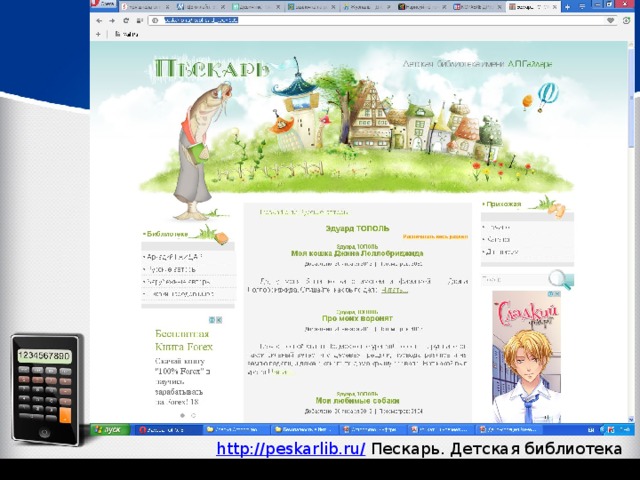The width and height of the screenshot is (640, 480).
Task: Open the tab menu icon beside new tab button
Action: (x=582, y=7)
